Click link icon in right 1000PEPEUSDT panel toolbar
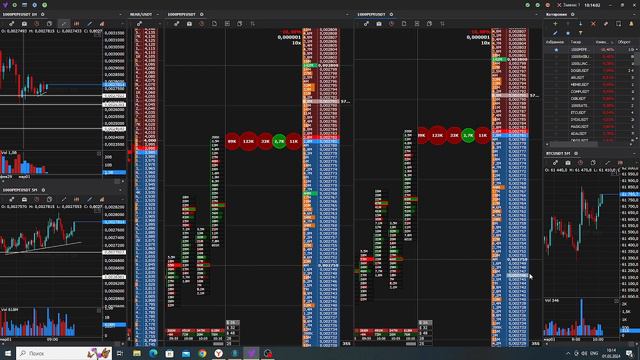The height and width of the screenshot is (360, 640). tap(366, 24)
